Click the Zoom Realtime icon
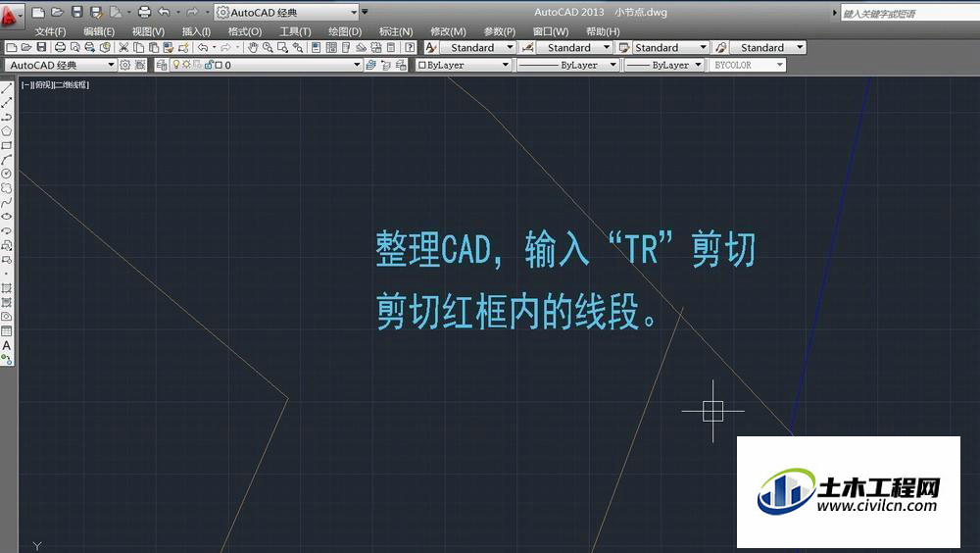Viewport: 980px width, 553px height. click(268, 47)
